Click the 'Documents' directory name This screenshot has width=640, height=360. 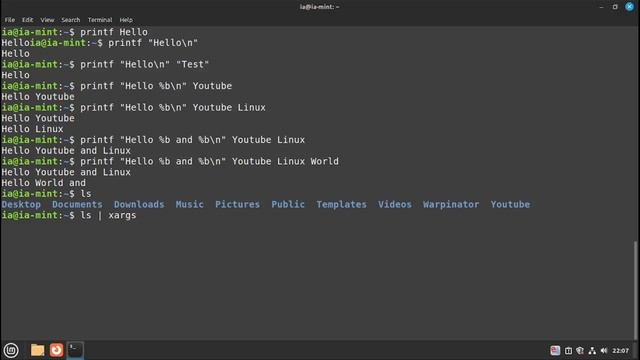[x=77, y=204]
